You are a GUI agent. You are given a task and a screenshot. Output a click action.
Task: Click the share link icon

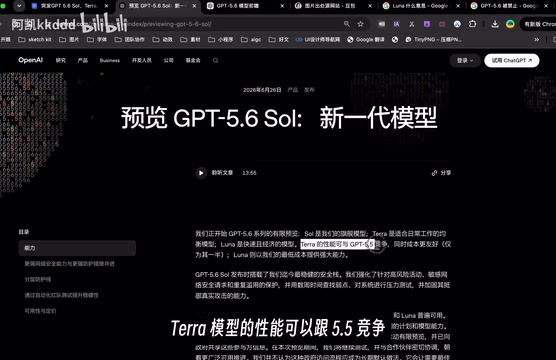(434, 173)
